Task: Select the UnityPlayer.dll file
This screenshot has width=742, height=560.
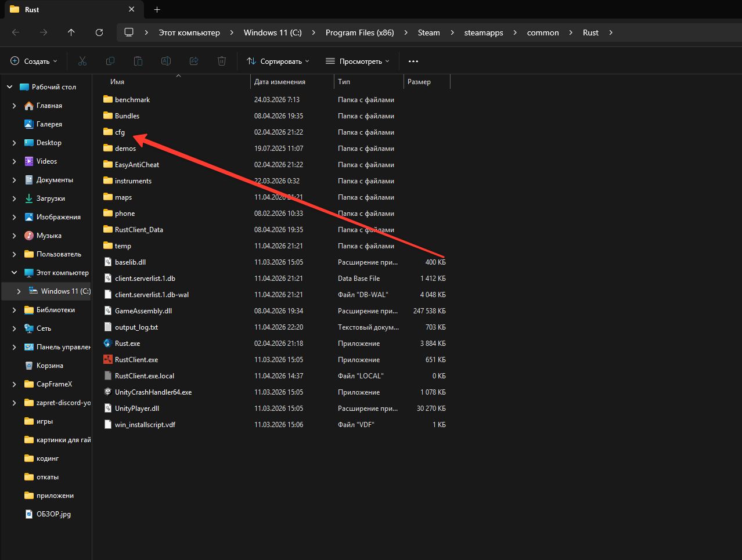Action: click(274, 409)
